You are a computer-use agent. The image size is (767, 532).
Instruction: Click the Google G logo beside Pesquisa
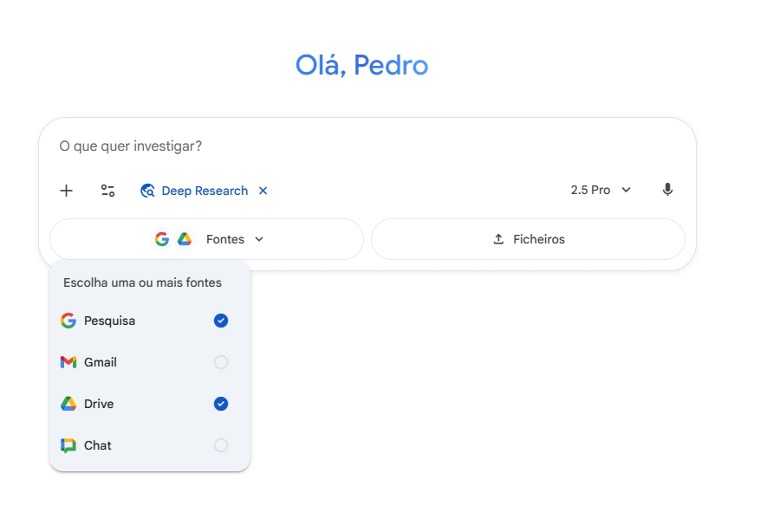click(68, 321)
